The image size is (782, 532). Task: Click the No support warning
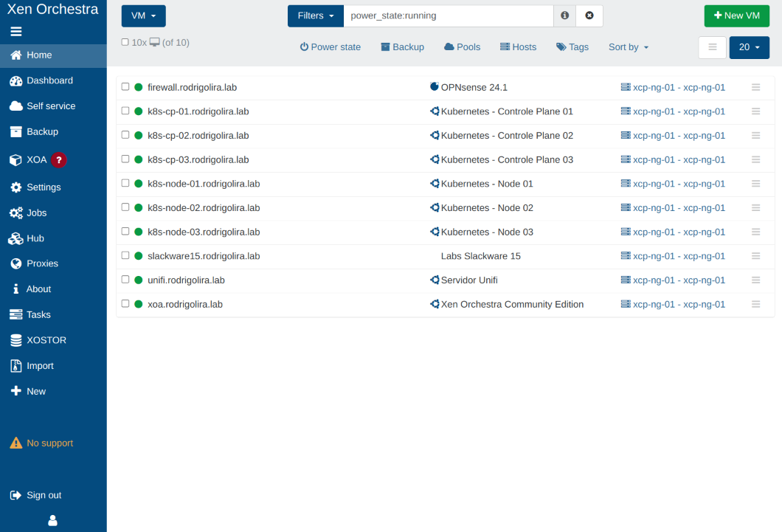coord(42,443)
